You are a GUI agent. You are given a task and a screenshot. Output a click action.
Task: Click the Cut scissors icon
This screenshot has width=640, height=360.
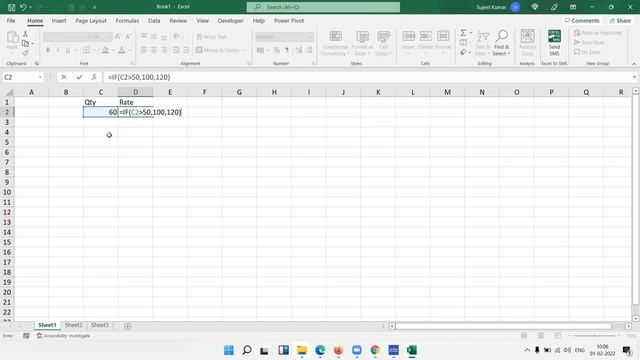[25, 34]
